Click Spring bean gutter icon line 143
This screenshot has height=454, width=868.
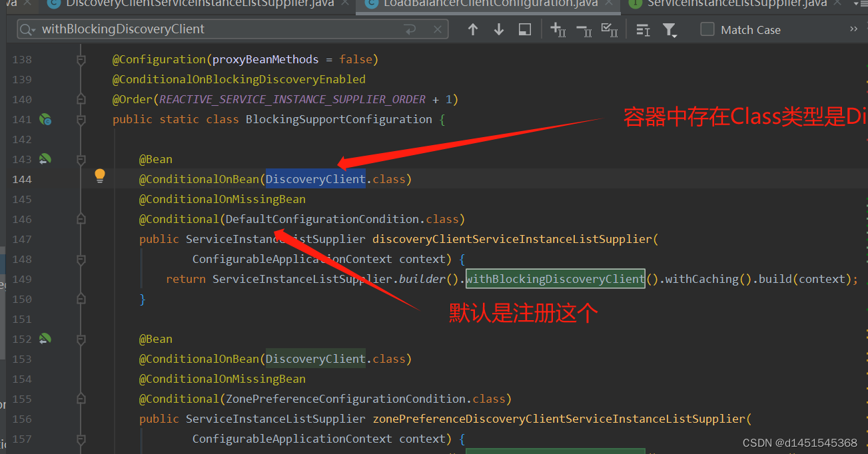tap(45, 159)
